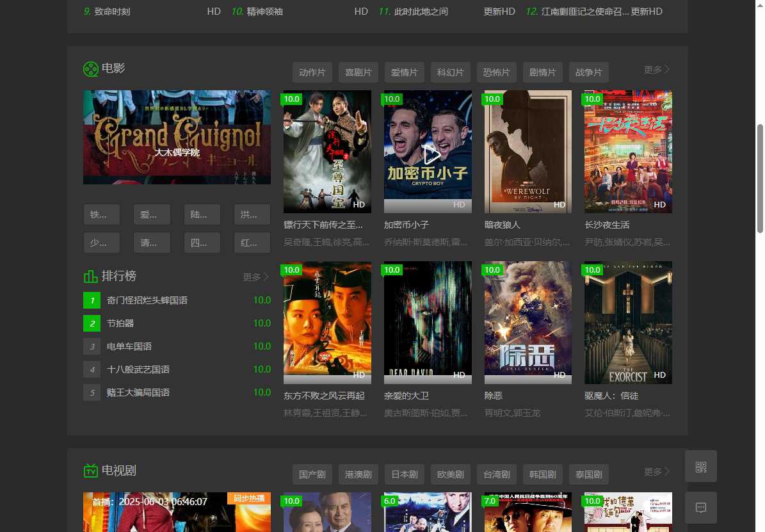
Task: Click the 长沙夜生活 title below its poster
Action: coord(607,225)
